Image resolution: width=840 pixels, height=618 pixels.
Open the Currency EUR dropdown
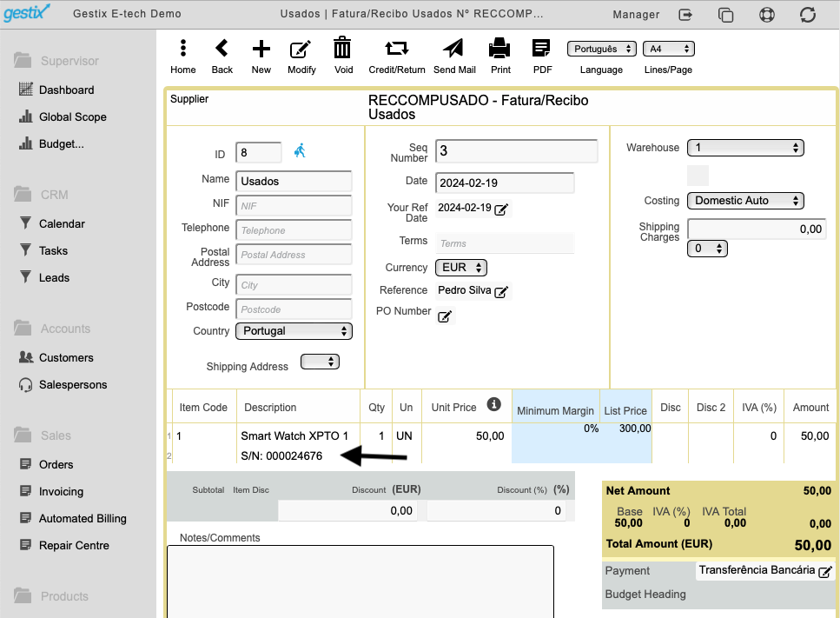click(x=461, y=267)
